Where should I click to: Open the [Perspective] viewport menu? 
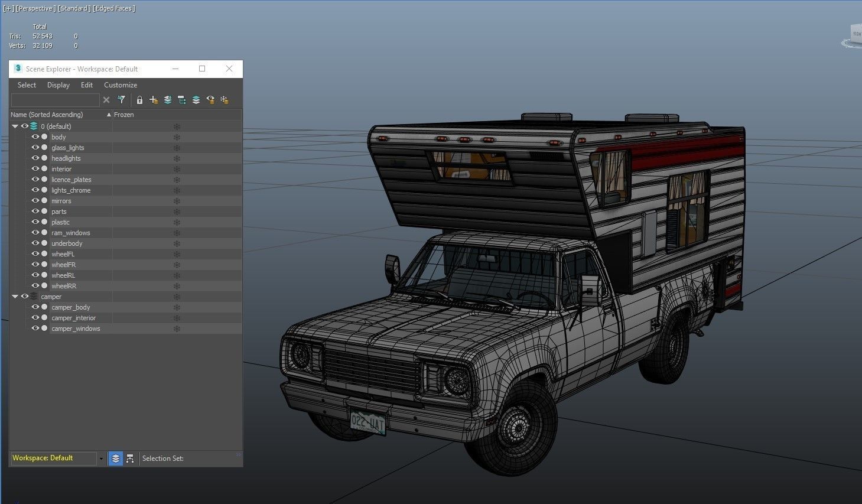pos(37,8)
